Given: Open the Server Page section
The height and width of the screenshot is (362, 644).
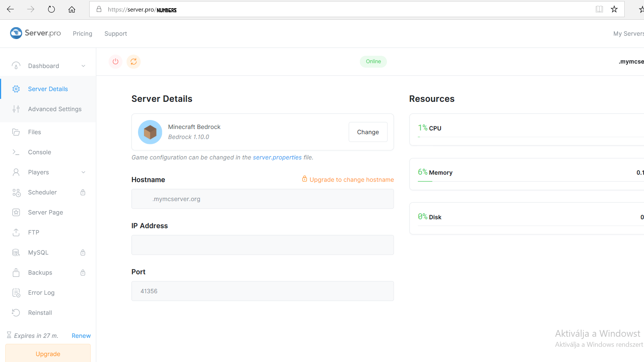Looking at the screenshot, I should point(45,212).
